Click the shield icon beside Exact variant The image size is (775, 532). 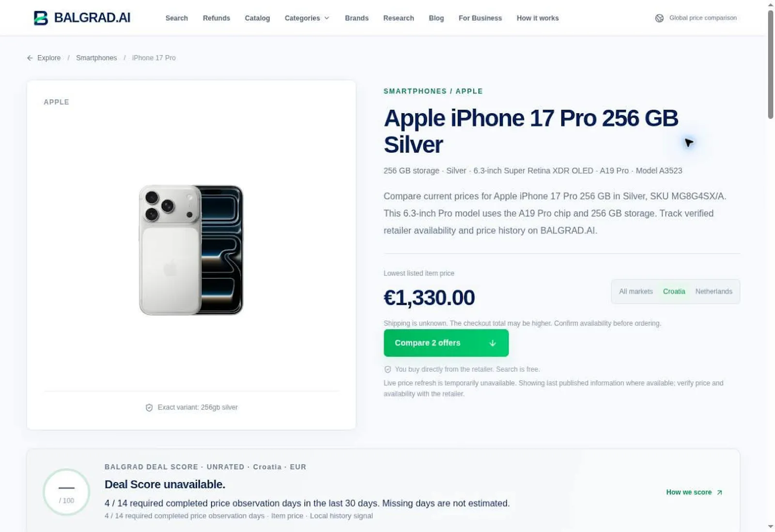pyautogui.click(x=149, y=408)
